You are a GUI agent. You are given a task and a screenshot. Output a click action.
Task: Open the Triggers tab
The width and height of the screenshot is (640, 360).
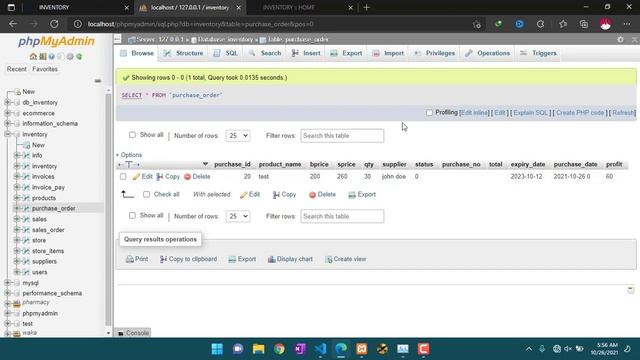tap(538, 53)
